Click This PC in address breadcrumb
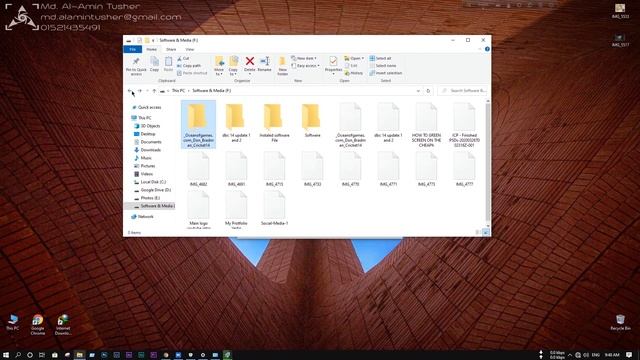This screenshot has height=360, width=640. pyautogui.click(x=178, y=91)
